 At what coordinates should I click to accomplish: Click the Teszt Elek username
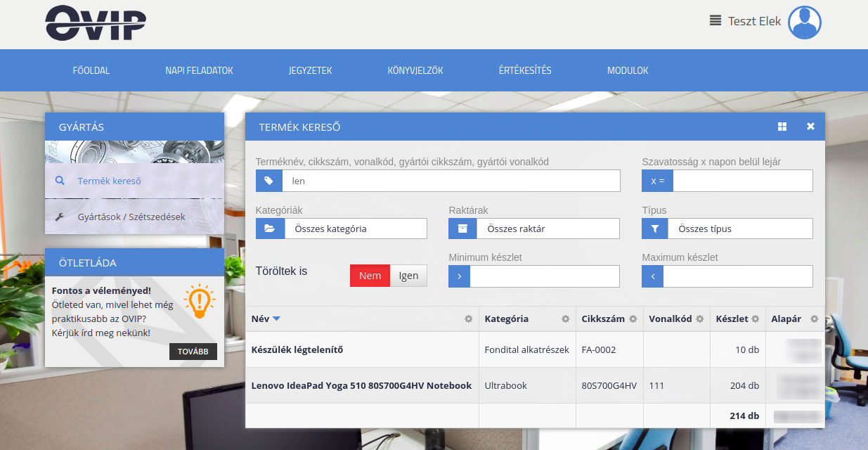[x=754, y=21]
